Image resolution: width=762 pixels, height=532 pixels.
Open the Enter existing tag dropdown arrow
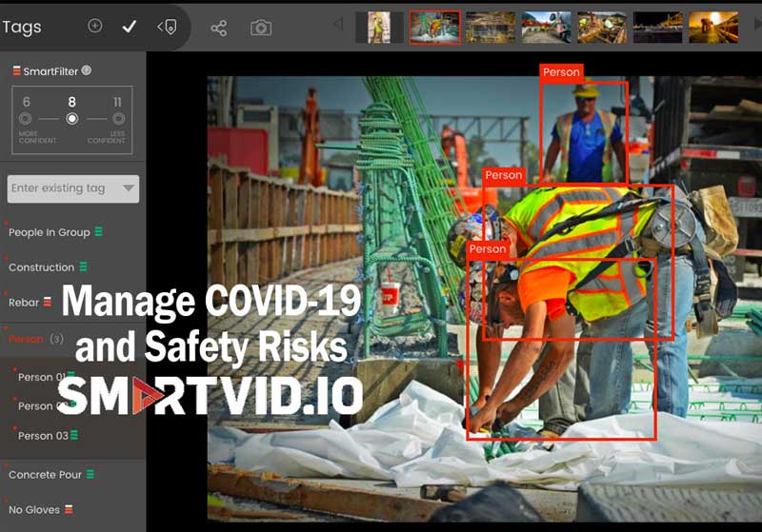129,187
